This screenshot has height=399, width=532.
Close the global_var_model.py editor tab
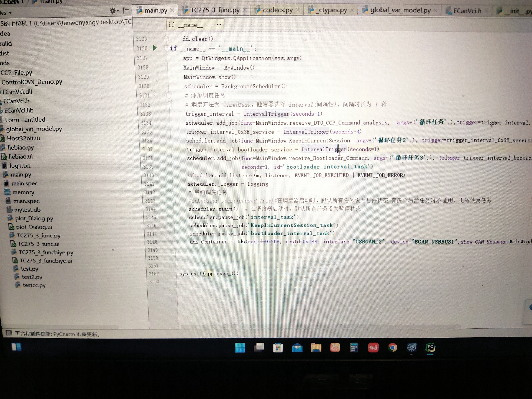(435, 11)
